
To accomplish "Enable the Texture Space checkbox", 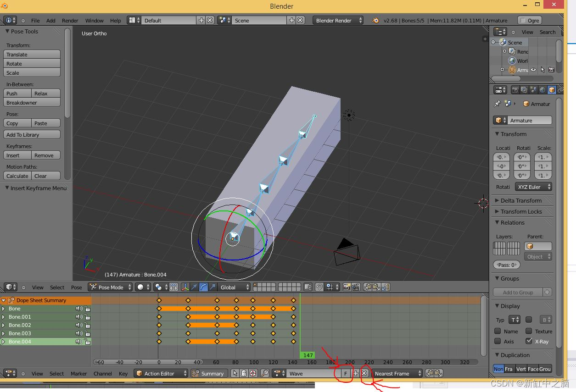I will pyautogui.click(x=529, y=331).
